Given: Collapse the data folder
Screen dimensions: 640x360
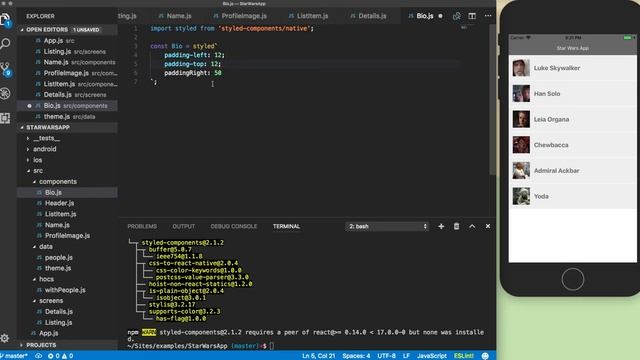Looking at the screenshot, I should (67, 247).
